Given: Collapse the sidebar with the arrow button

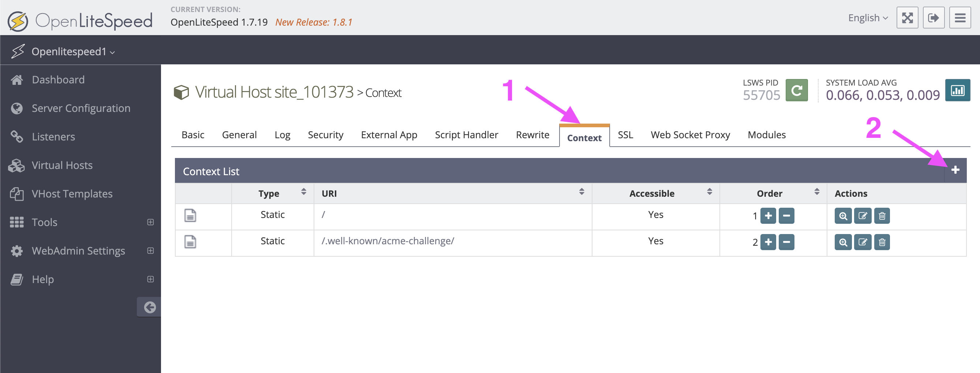Looking at the screenshot, I should [150, 307].
